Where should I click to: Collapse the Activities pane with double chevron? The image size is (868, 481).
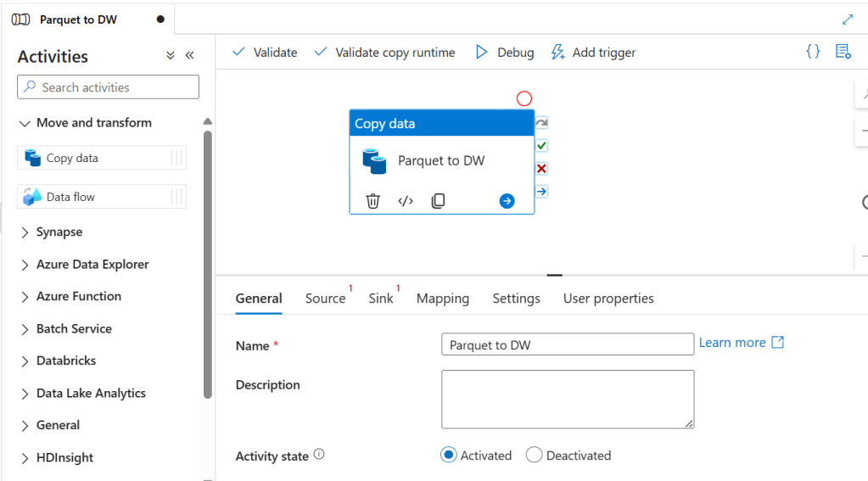pos(189,56)
